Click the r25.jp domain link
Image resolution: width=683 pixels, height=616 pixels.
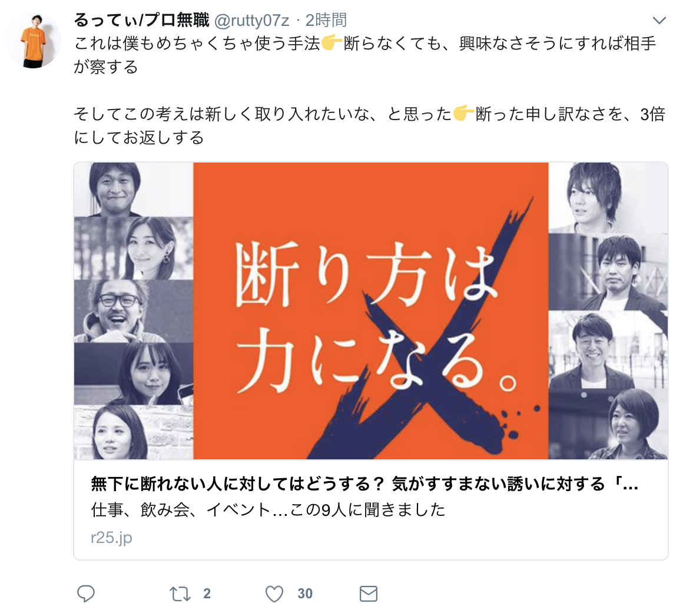[111, 538]
